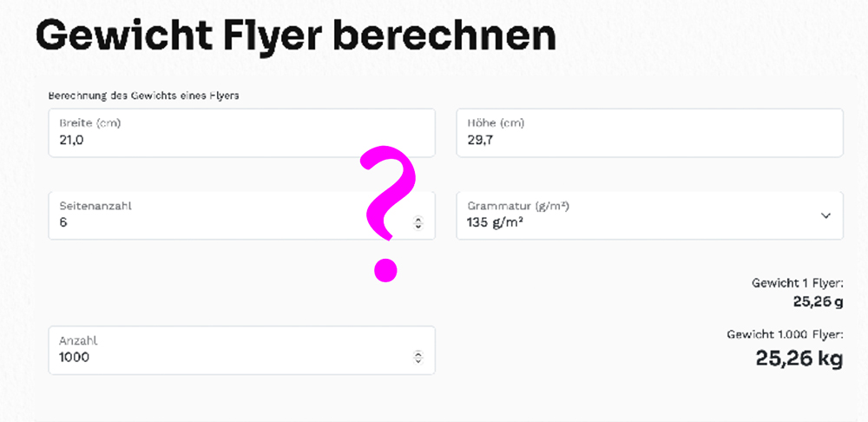Decrease Seitenanzahl with the down arrow
The height and width of the screenshot is (422, 868).
(x=418, y=227)
